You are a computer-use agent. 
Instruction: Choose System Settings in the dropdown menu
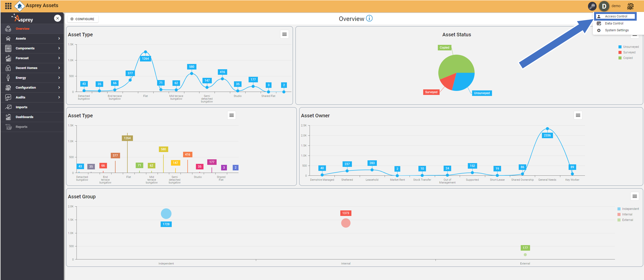616,30
